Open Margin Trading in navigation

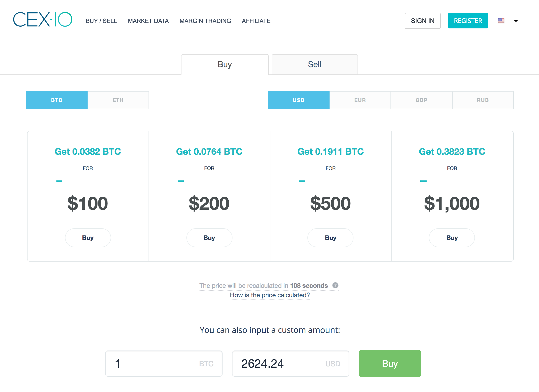tap(205, 21)
